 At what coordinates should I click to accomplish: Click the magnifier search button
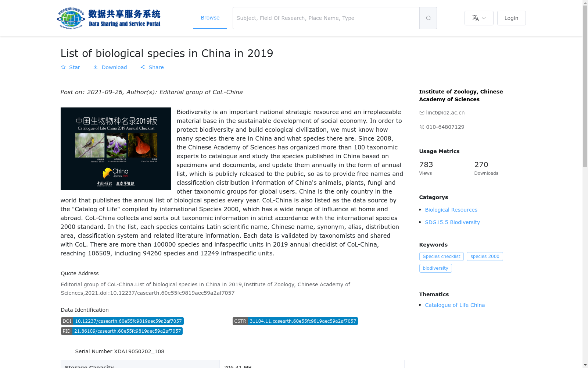pos(428,18)
